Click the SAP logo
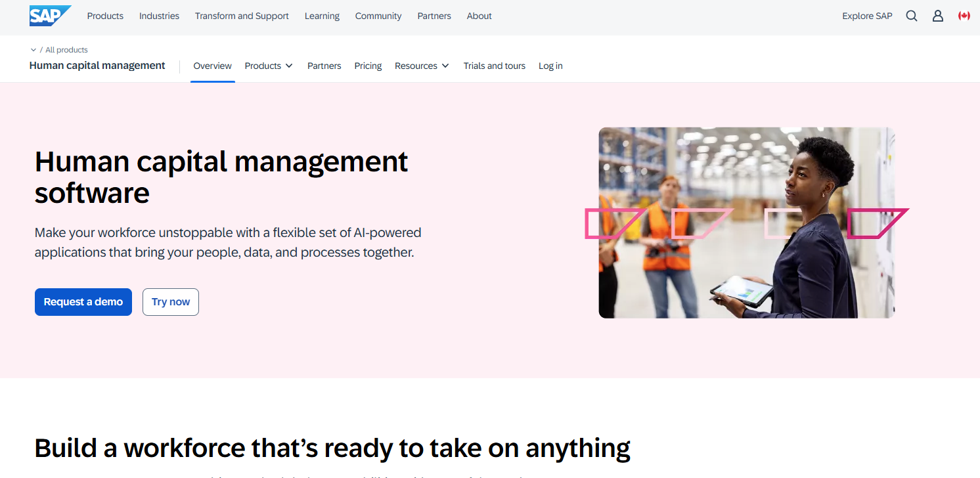The width and height of the screenshot is (980, 478). pyautogui.click(x=50, y=15)
